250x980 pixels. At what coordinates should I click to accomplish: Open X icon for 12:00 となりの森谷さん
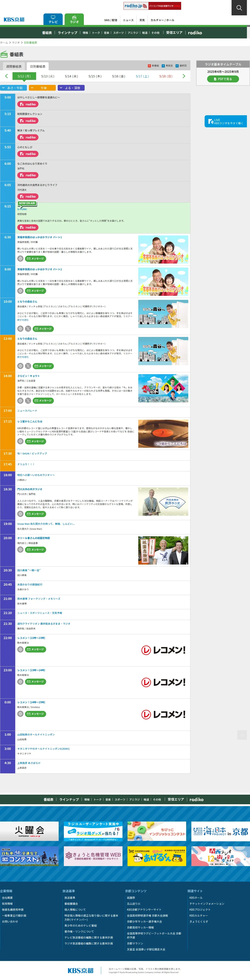[28, 366]
